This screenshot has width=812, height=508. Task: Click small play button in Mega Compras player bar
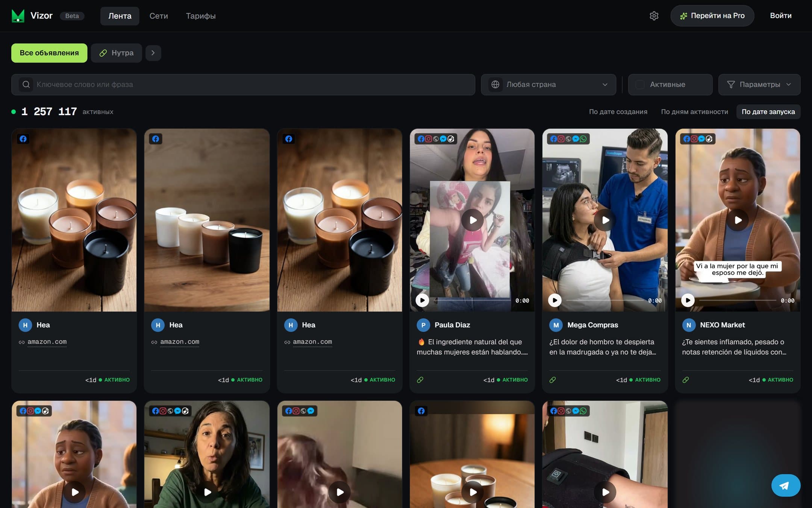[555, 300]
